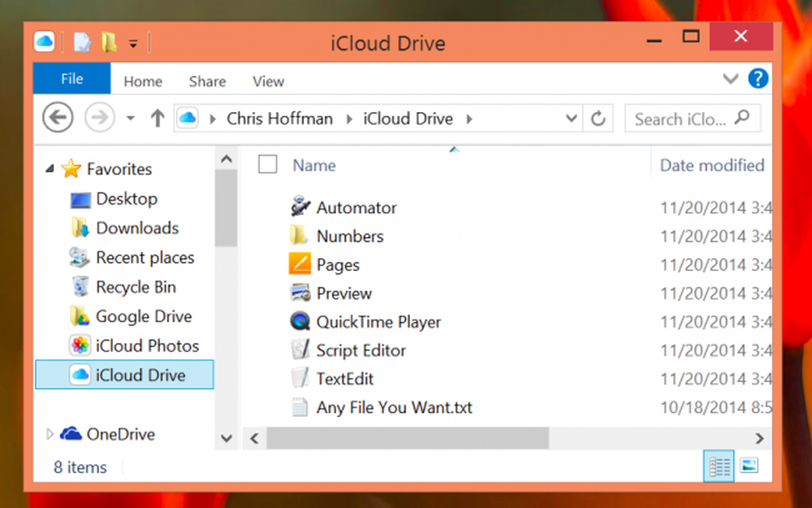Click the Search iCloud Drive field

(693, 118)
